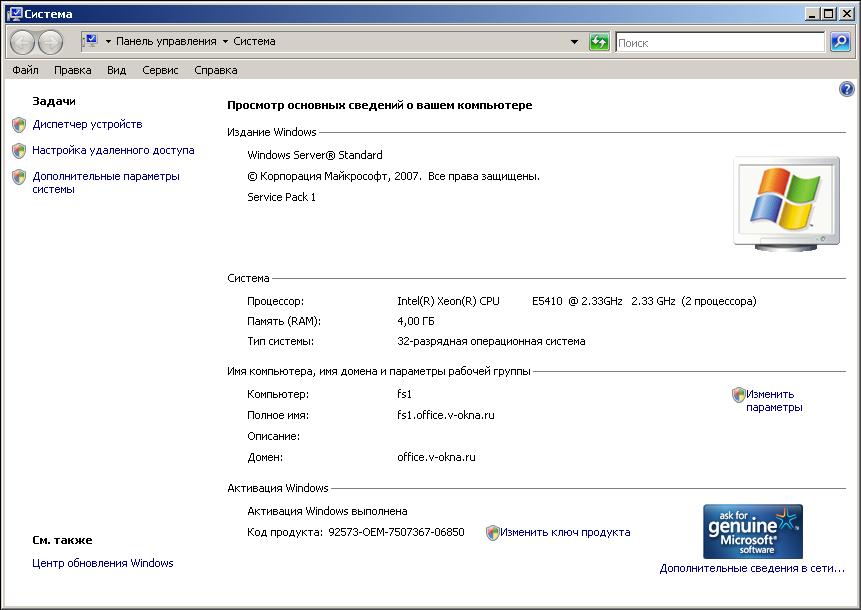Click the 32-разрядная операционная система text
Image resolution: width=861 pixels, height=610 pixels.
pos(491,342)
